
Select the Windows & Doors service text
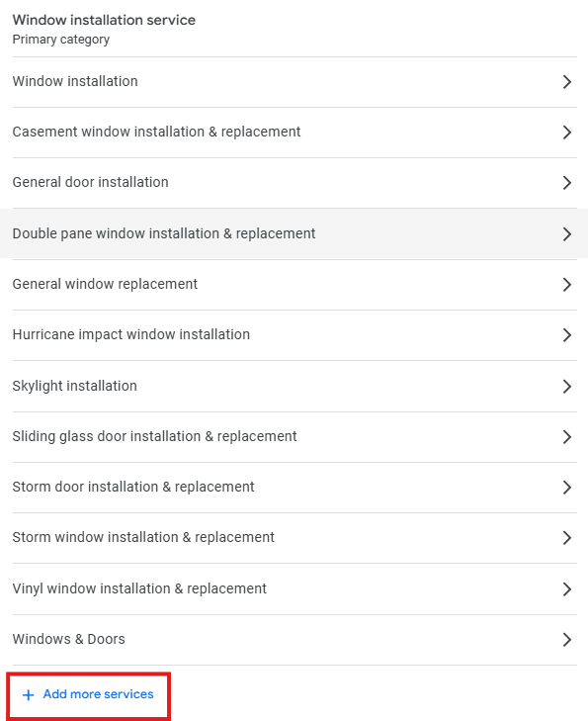click(68, 639)
